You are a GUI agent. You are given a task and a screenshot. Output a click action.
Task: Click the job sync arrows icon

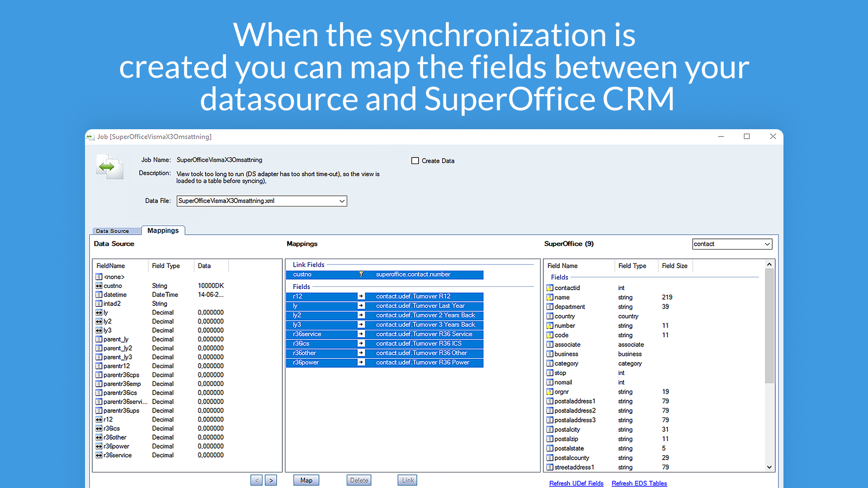coord(110,167)
